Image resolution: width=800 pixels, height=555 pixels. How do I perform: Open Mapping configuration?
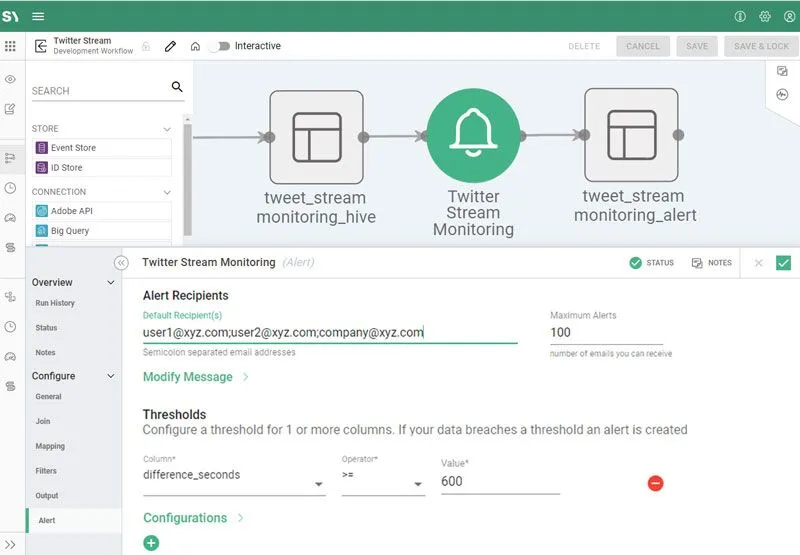tap(50, 446)
